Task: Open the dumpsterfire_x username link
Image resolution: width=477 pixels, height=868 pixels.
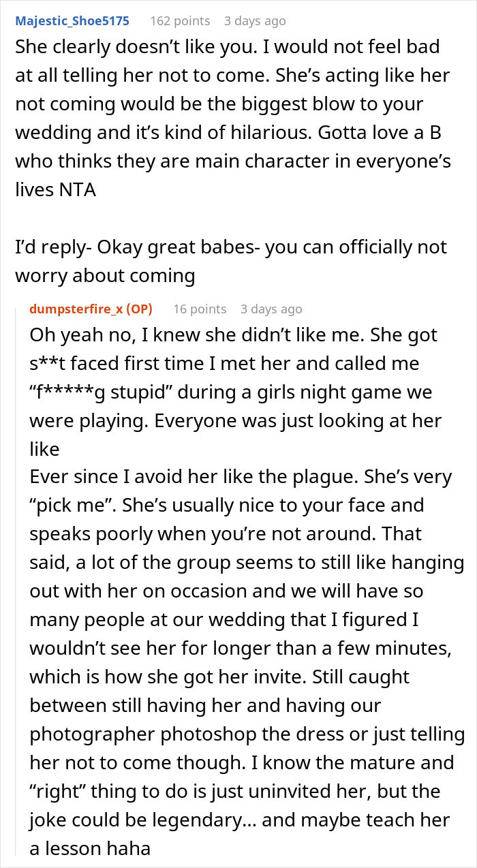Action: tap(76, 309)
